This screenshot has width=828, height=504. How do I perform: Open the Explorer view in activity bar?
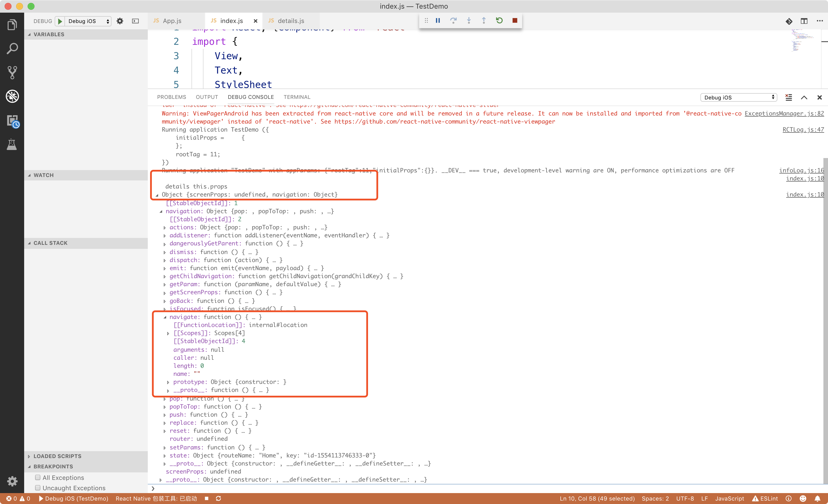(12, 24)
